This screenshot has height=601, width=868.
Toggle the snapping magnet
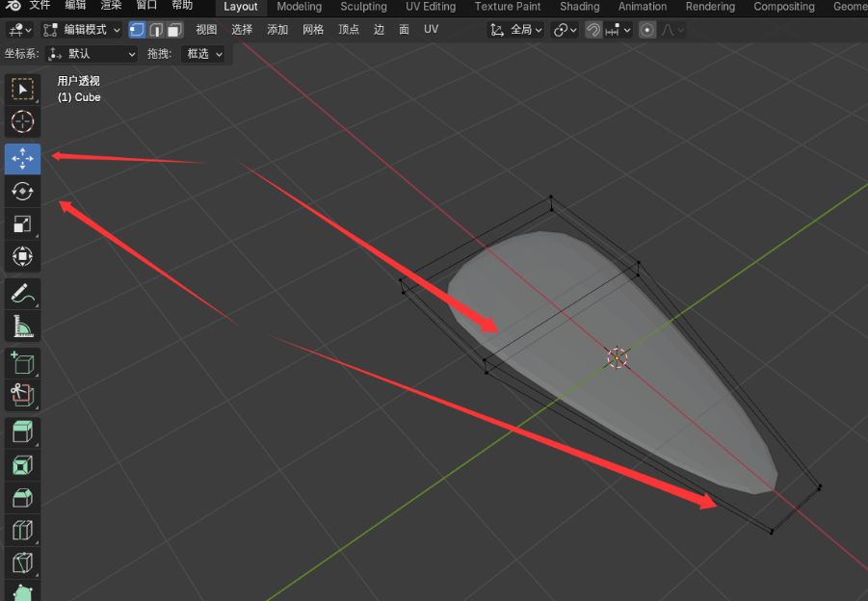pyautogui.click(x=593, y=30)
